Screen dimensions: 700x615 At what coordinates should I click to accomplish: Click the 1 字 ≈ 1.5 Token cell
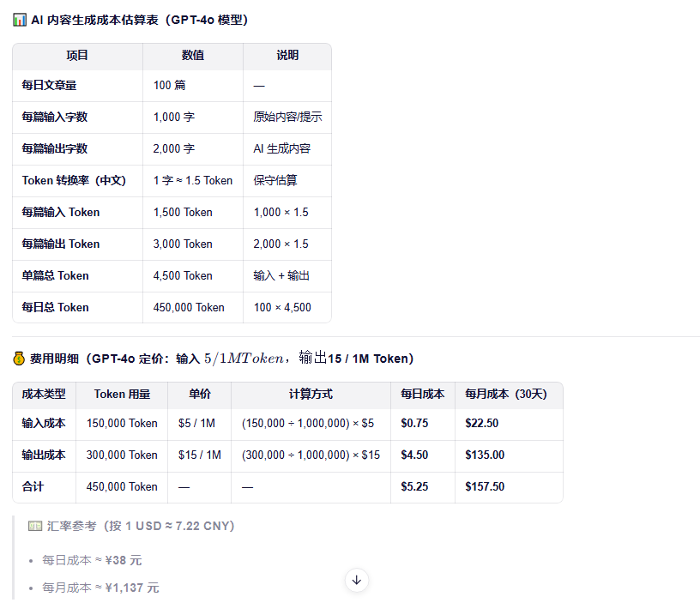point(193,181)
